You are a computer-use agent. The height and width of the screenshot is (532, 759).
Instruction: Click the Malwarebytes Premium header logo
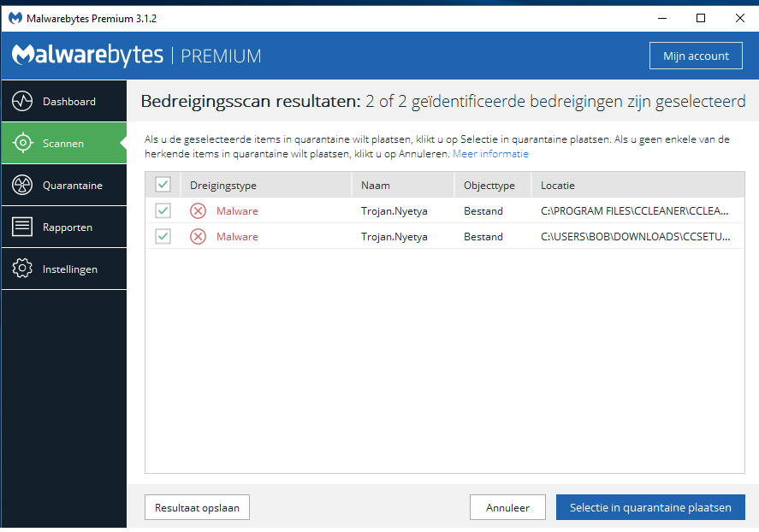coord(137,55)
